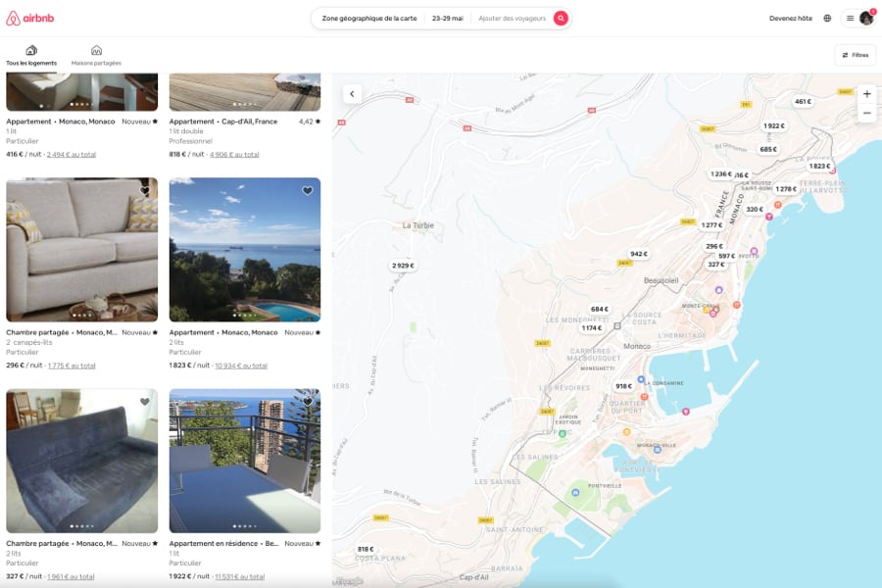Click the red search magnifier icon
The height and width of the screenshot is (588, 882).
pyautogui.click(x=559, y=17)
